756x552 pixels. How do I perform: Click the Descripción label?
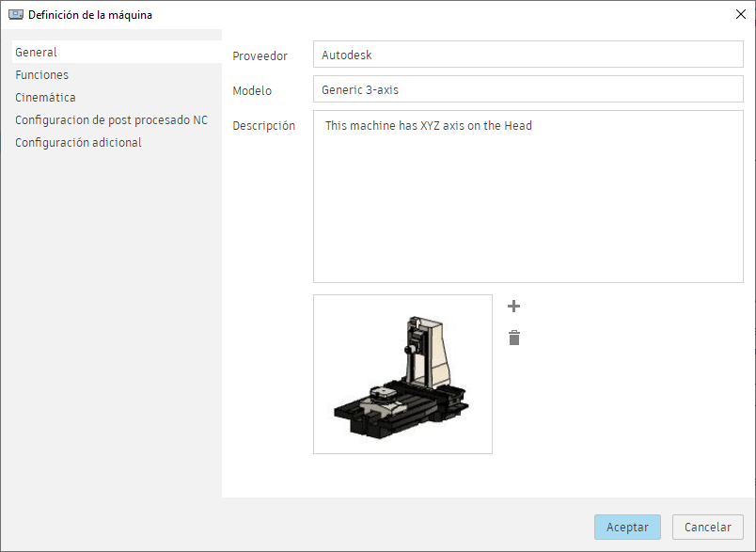(x=263, y=126)
